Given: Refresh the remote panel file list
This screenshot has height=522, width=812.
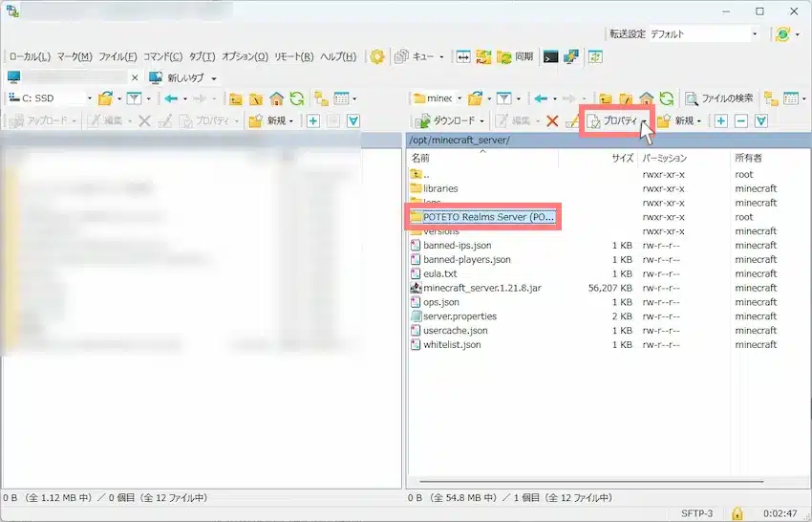Looking at the screenshot, I should pos(666,98).
